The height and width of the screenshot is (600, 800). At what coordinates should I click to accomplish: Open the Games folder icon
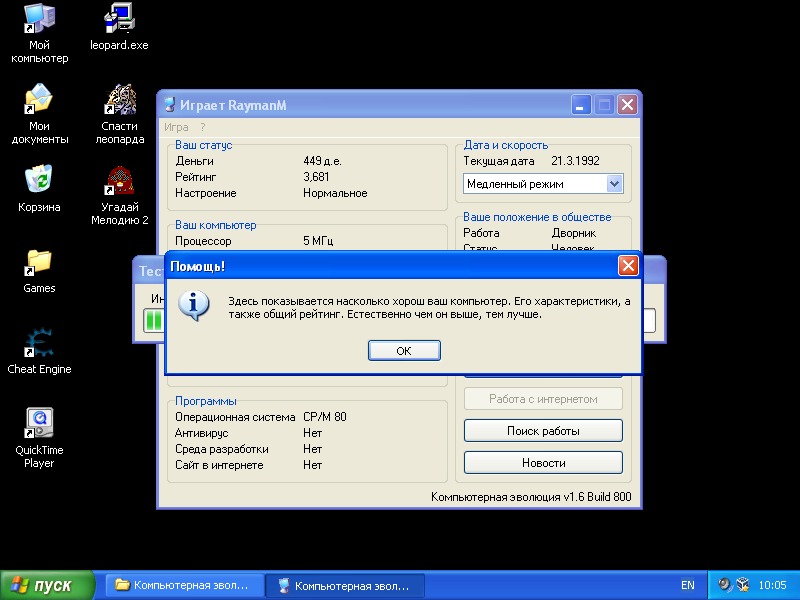click(39, 270)
